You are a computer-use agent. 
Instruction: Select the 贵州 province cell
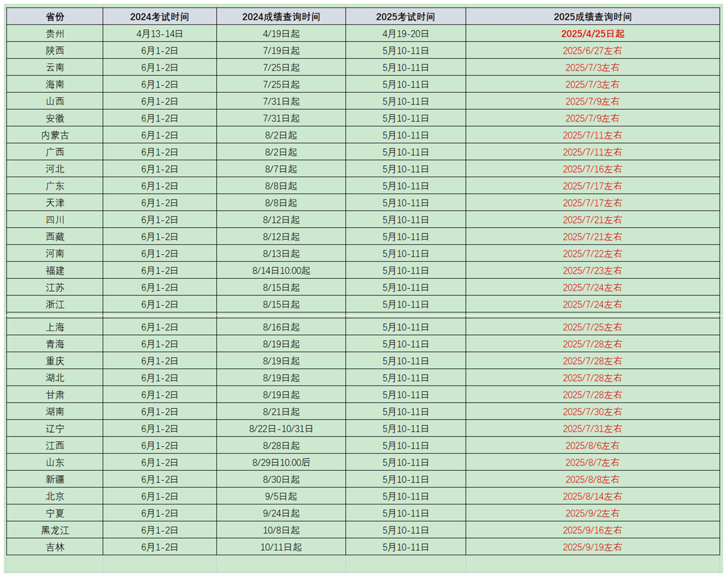coord(55,34)
